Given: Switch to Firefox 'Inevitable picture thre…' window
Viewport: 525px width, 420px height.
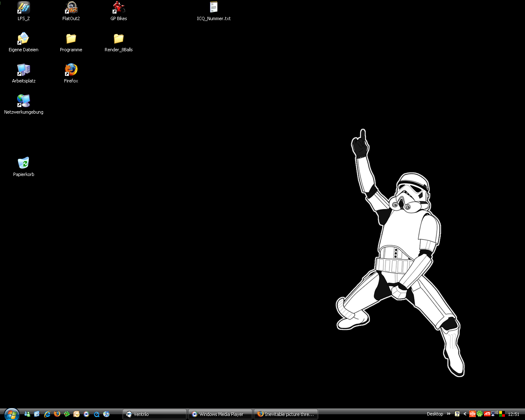Looking at the screenshot, I should click(x=286, y=414).
